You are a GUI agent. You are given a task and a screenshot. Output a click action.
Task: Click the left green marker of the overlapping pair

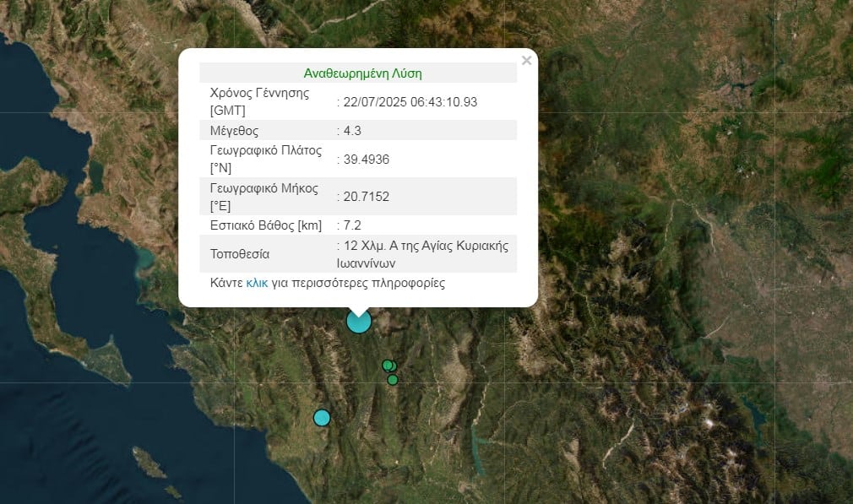pos(386,365)
